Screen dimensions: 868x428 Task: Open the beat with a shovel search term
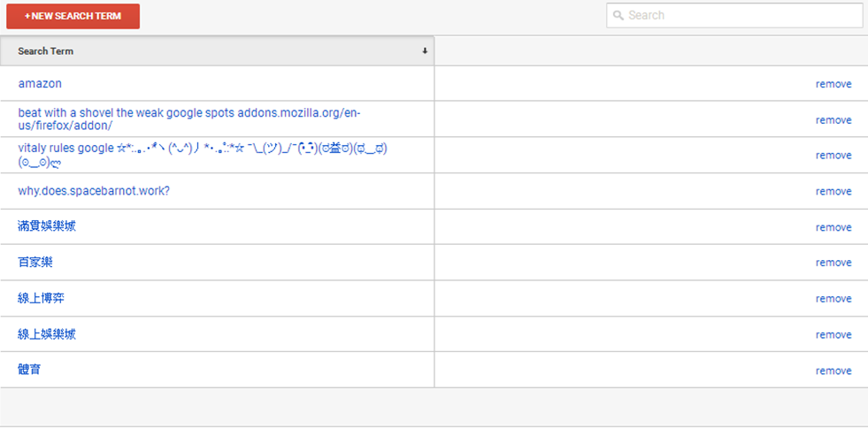tap(190, 118)
